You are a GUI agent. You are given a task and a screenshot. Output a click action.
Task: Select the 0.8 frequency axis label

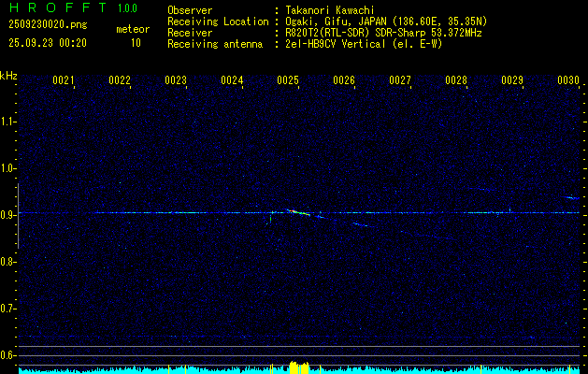point(7,262)
